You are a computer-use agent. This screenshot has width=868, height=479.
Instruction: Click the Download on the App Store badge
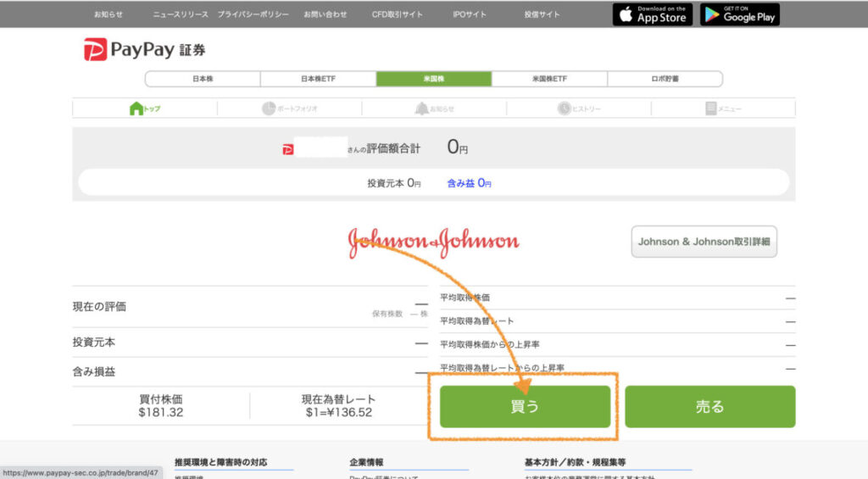pos(652,14)
